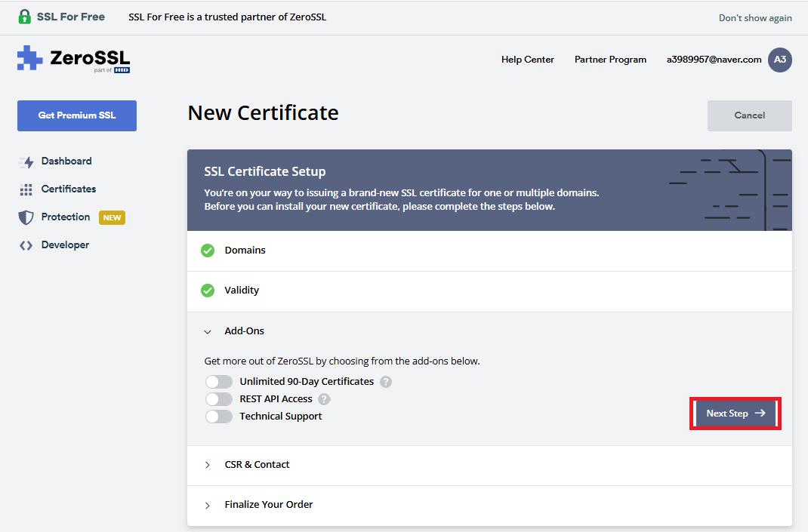Click the SSL For Free brand text
Image resolution: width=808 pixels, height=532 pixels.
(70, 17)
